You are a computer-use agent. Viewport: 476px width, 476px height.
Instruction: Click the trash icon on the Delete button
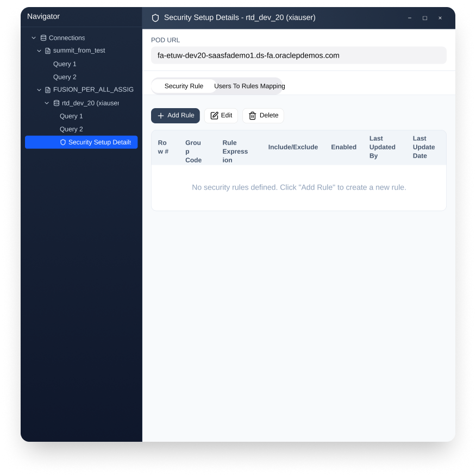click(253, 116)
